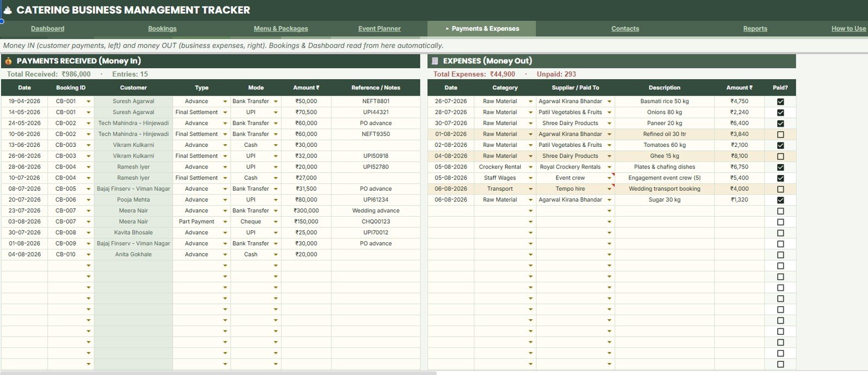The height and width of the screenshot is (375, 868).
Task: Click the money bag icon in Payments Received header
Action: pos(8,61)
